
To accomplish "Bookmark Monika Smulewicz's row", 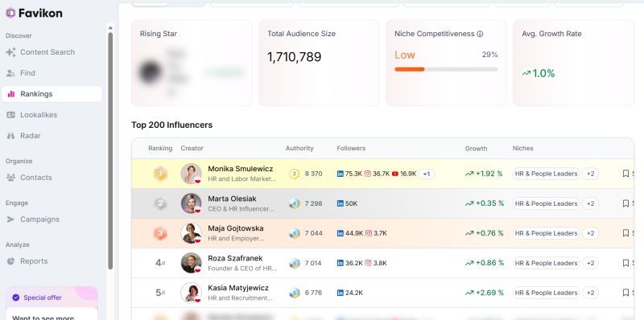I will click(625, 174).
